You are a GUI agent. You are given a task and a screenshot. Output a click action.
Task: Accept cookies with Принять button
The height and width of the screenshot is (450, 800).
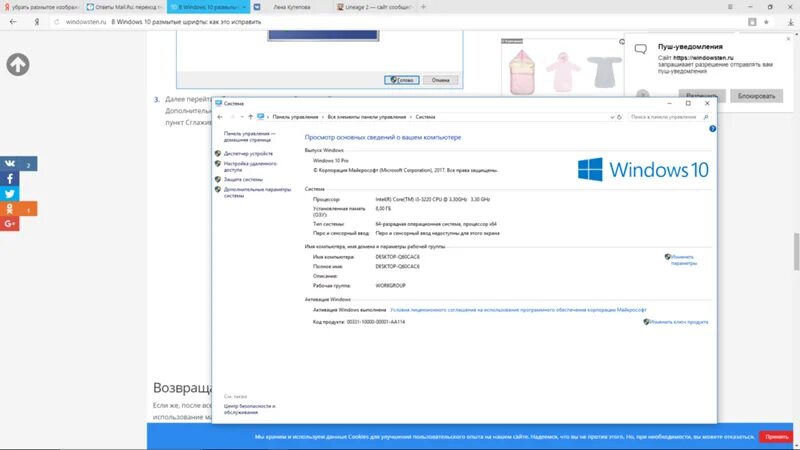pos(777,437)
